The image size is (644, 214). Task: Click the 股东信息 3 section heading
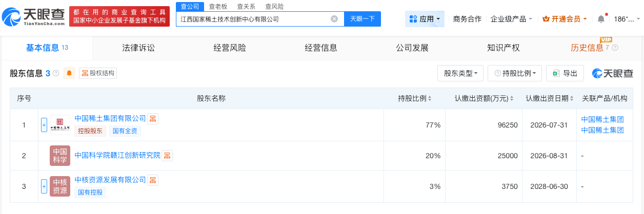click(x=30, y=73)
